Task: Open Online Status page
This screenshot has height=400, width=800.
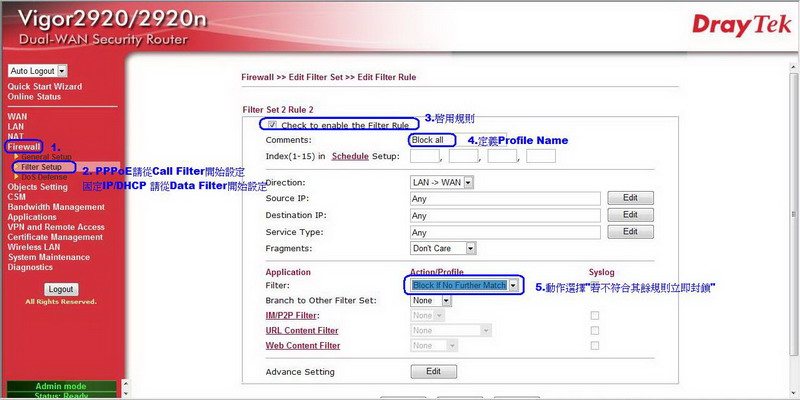Action: pos(34,96)
